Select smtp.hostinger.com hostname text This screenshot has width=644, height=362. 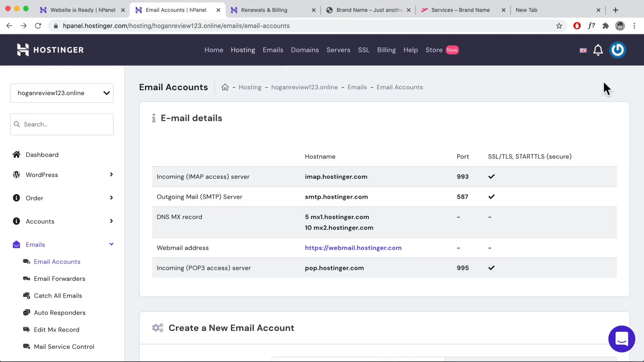point(336,197)
